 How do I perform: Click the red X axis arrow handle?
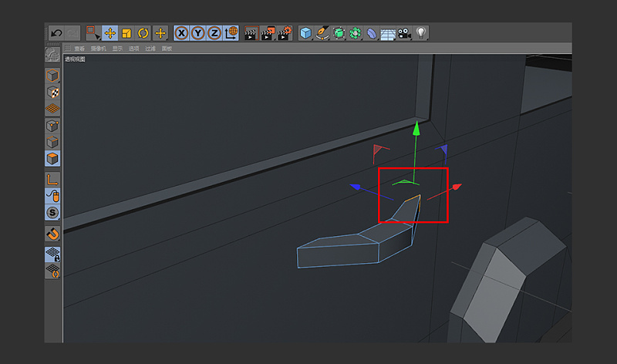pos(456,187)
